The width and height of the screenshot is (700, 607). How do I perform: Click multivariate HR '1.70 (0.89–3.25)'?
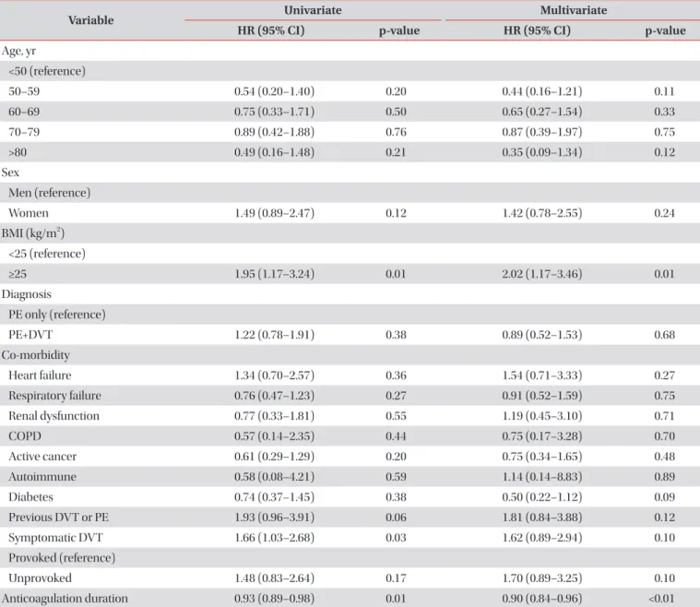click(x=542, y=578)
